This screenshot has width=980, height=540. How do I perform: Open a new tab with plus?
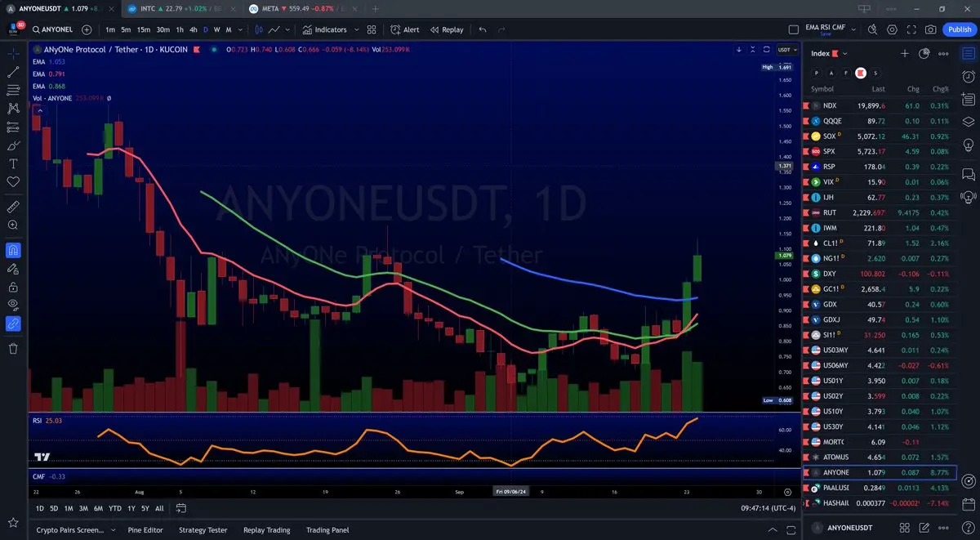(x=375, y=8)
